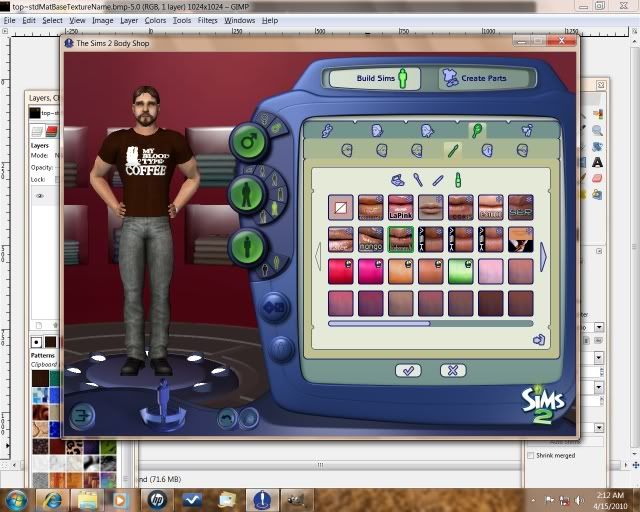Select the pink Eraser tool in GIMP toolbox
The width and height of the screenshot is (640, 512).
pos(597,178)
